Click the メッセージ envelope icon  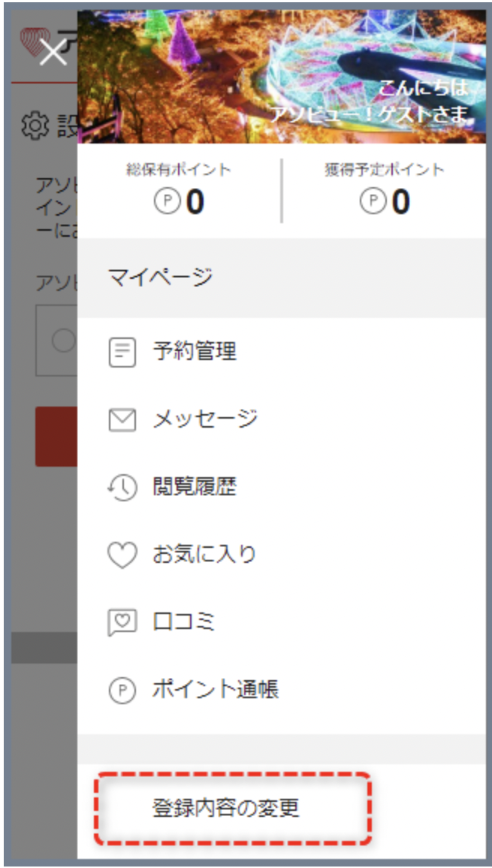point(122,420)
